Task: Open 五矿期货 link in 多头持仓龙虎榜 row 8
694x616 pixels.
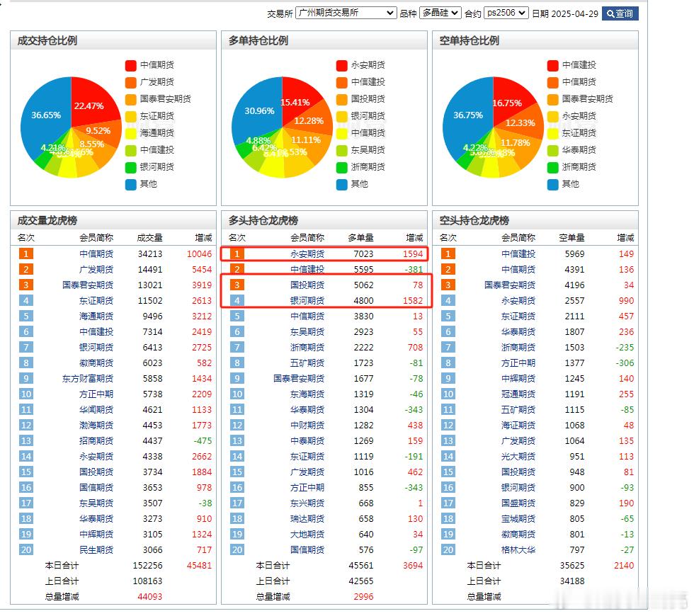Action: pos(307,363)
